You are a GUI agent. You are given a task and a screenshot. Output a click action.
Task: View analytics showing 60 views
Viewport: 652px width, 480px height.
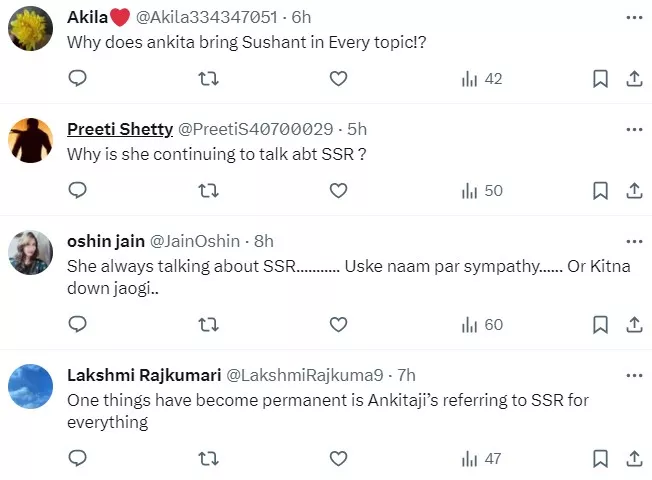(x=482, y=324)
